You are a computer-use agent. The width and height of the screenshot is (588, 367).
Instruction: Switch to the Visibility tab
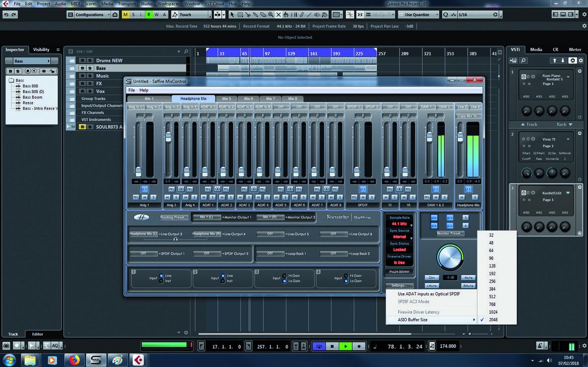coord(41,49)
